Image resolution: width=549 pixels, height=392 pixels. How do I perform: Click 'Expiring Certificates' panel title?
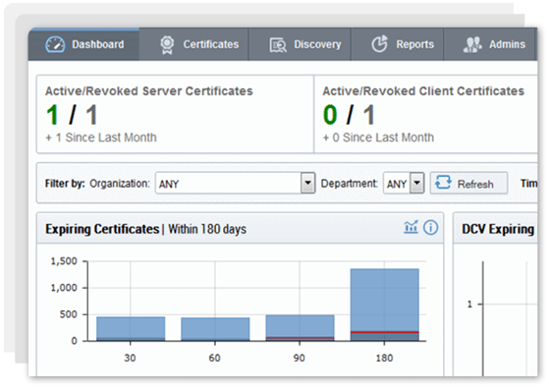click(102, 229)
